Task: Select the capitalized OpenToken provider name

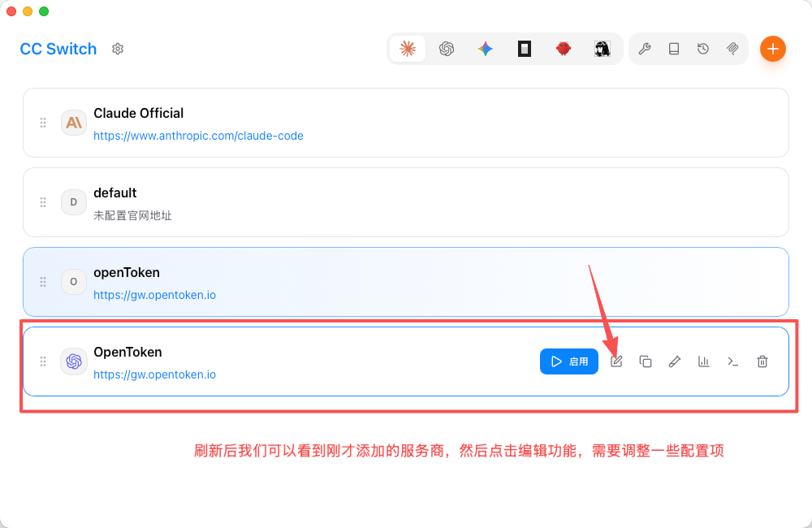Action: pos(127,352)
